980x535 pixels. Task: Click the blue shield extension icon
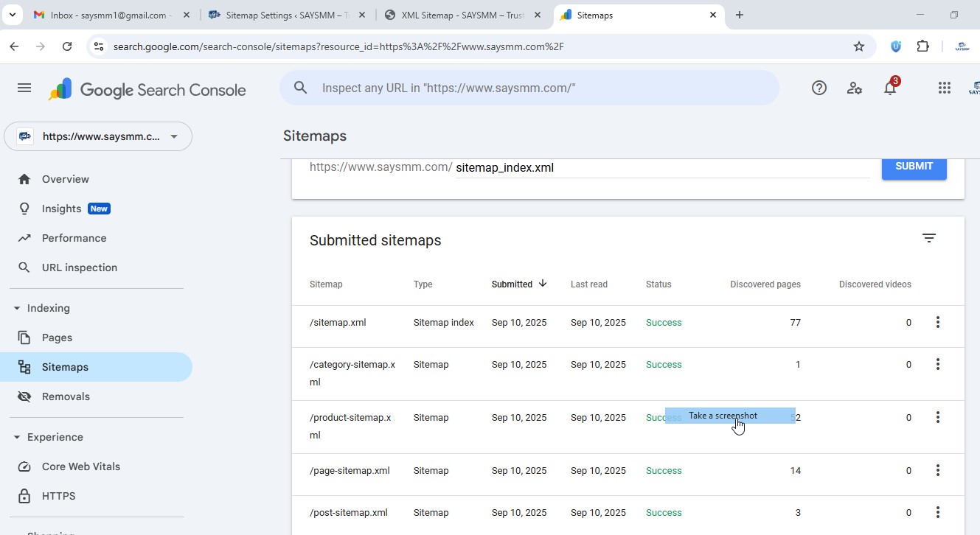click(x=895, y=46)
